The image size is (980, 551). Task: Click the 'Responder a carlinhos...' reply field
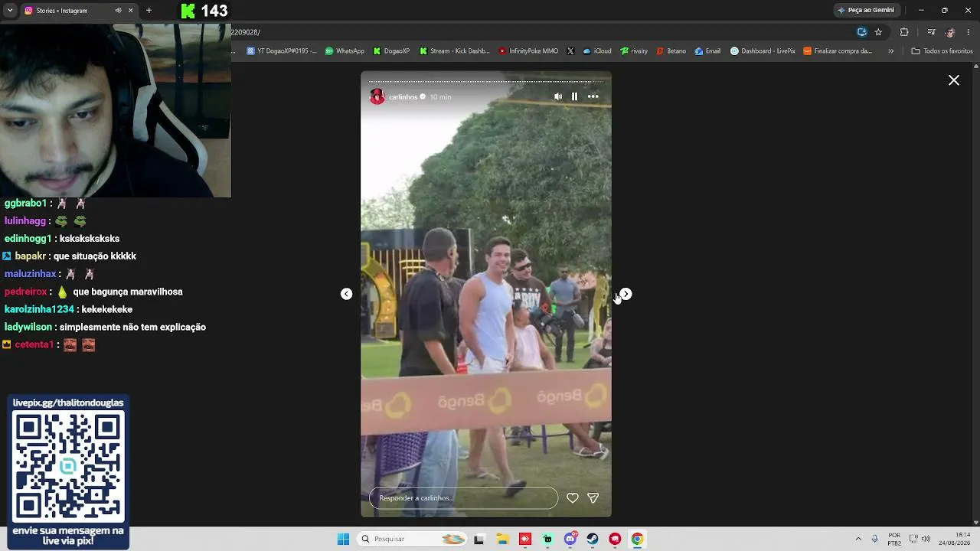pyautogui.click(x=463, y=498)
